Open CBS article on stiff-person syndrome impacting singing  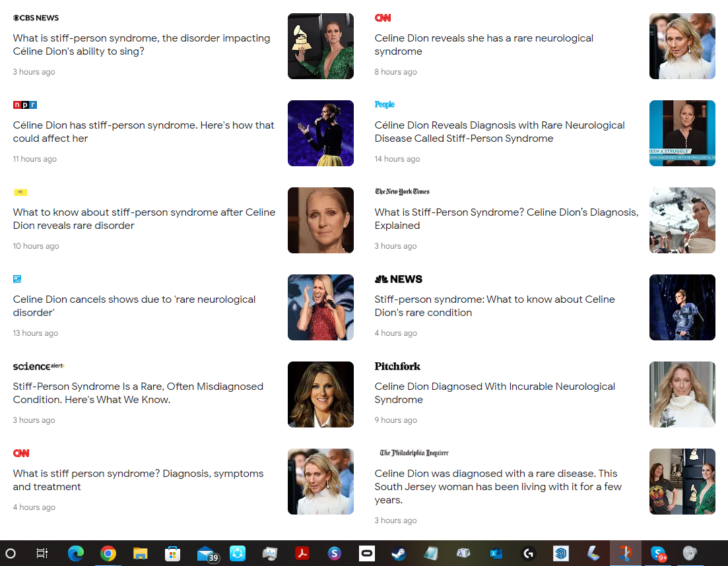[142, 45]
